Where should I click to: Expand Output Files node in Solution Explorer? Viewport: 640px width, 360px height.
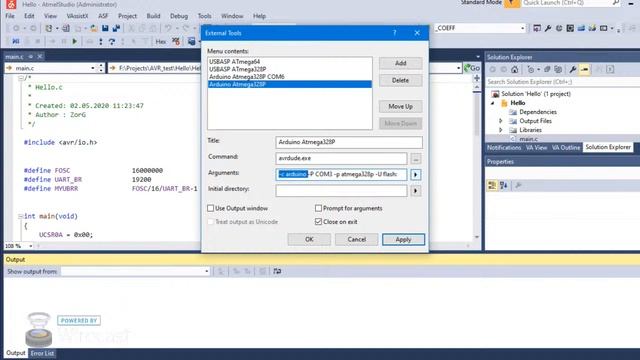coord(501,121)
